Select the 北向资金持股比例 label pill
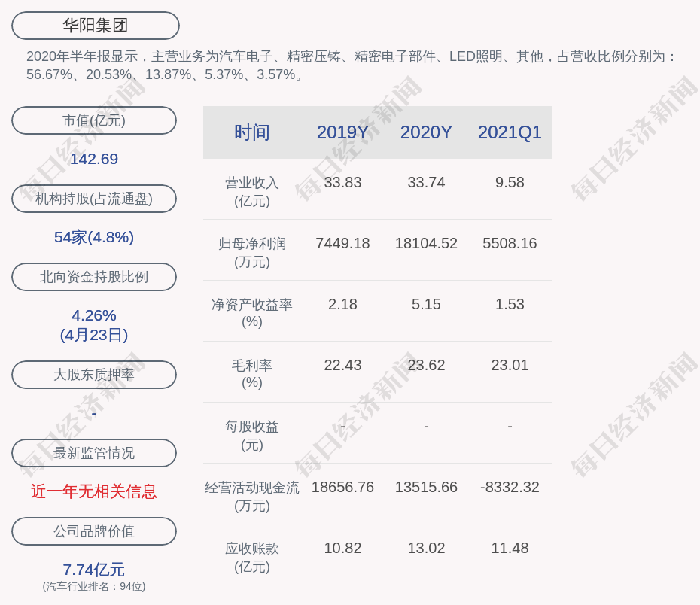 94,277
